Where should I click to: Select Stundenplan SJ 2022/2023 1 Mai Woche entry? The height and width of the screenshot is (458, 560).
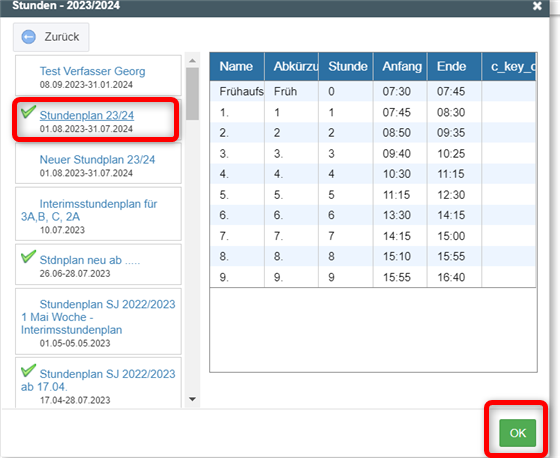[x=98, y=321]
